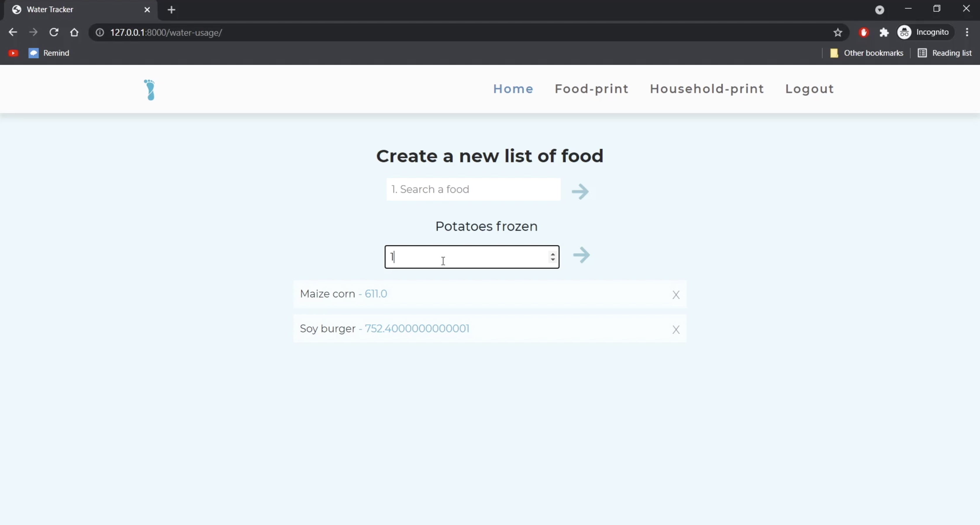Open browser extensions puzzle icon
Image resolution: width=980 pixels, height=525 pixels.
click(884, 33)
